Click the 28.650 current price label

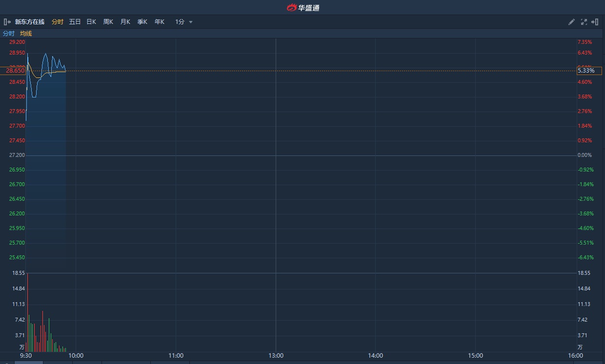pos(15,71)
